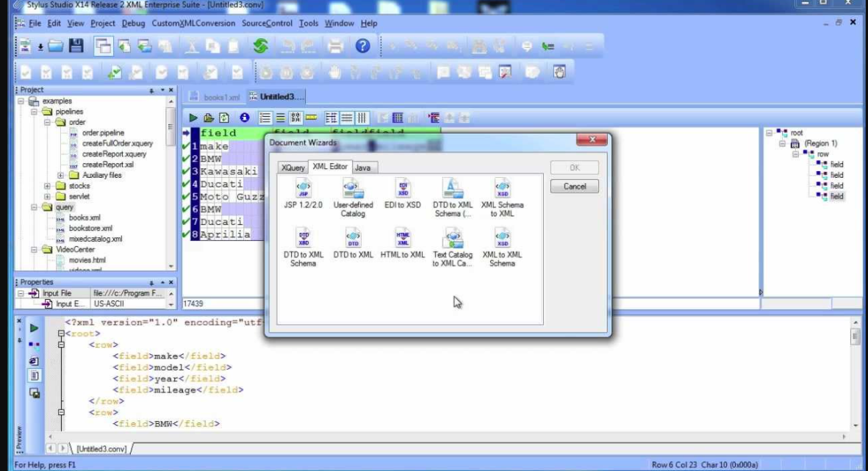The width and height of the screenshot is (868, 471).
Task: Expand the servlet folder
Action: (48, 196)
